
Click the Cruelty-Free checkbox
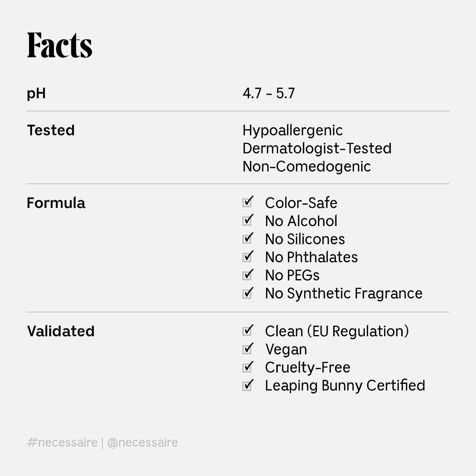pyautogui.click(x=247, y=367)
